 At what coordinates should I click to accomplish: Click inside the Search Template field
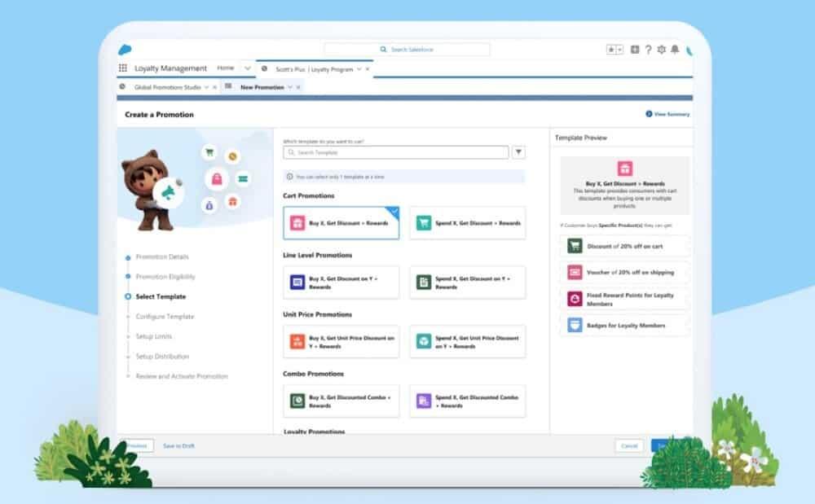click(x=396, y=152)
